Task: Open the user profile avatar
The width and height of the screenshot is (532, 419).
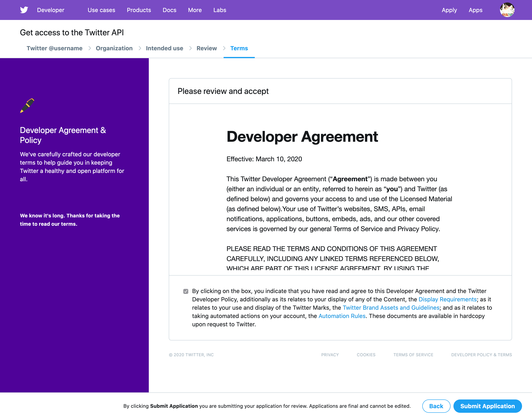Action: click(507, 10)
